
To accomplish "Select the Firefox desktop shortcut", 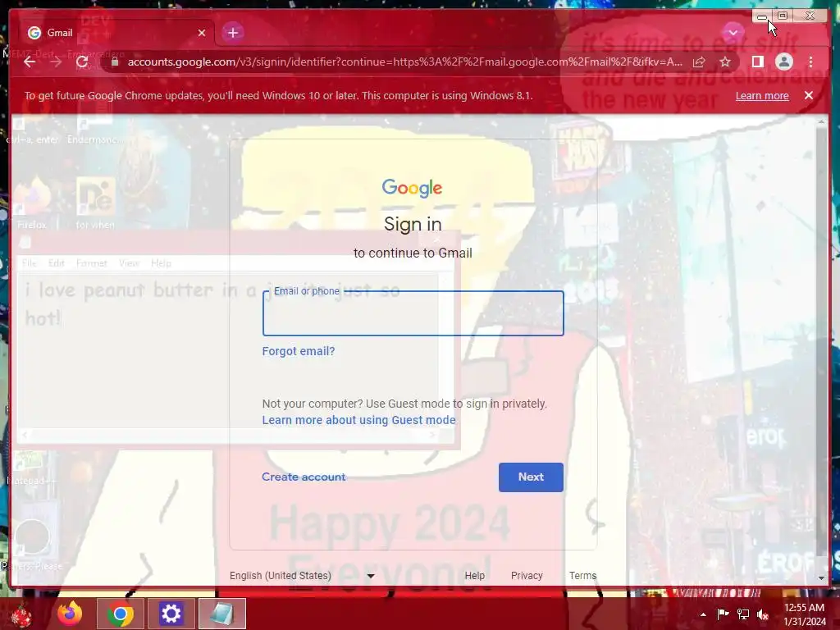I will (33, 203).
